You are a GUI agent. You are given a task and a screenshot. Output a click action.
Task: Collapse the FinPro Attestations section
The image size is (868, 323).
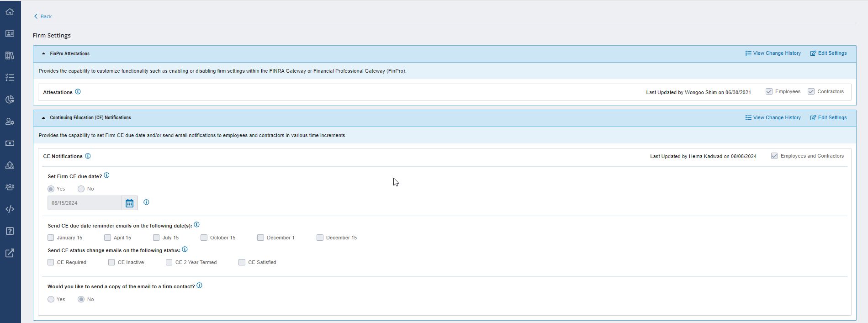point(44,53)
